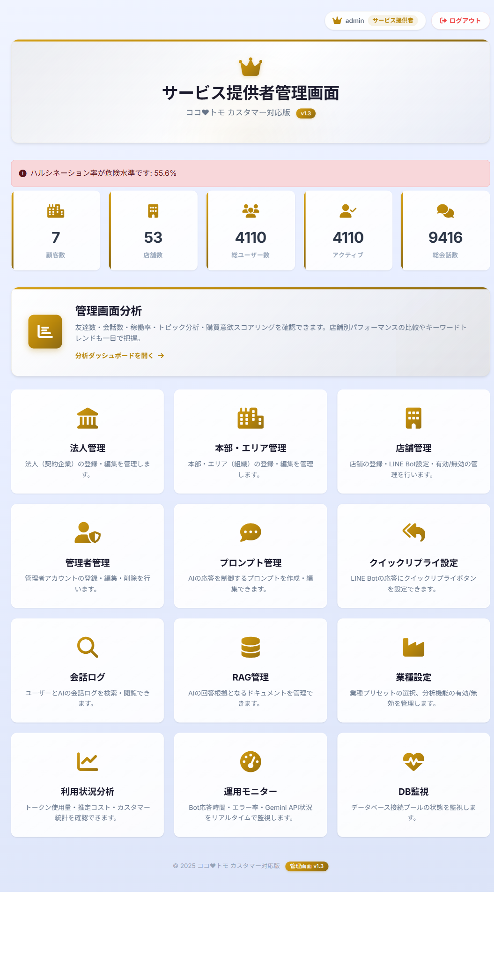Screen dimensions: 494x980
Task: Click the heartbeat icon on DB監視 card
Action: tap(413, 762)
